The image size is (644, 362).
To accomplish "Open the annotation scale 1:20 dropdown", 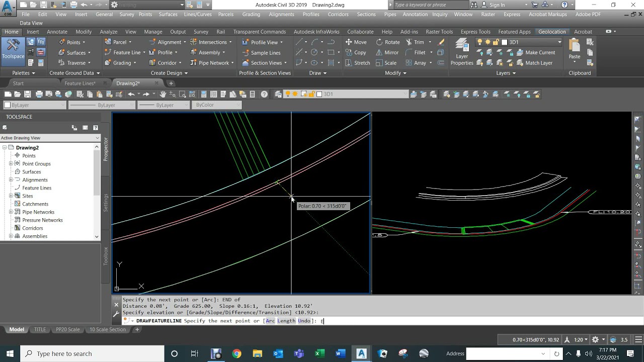I will pos(581,340).
